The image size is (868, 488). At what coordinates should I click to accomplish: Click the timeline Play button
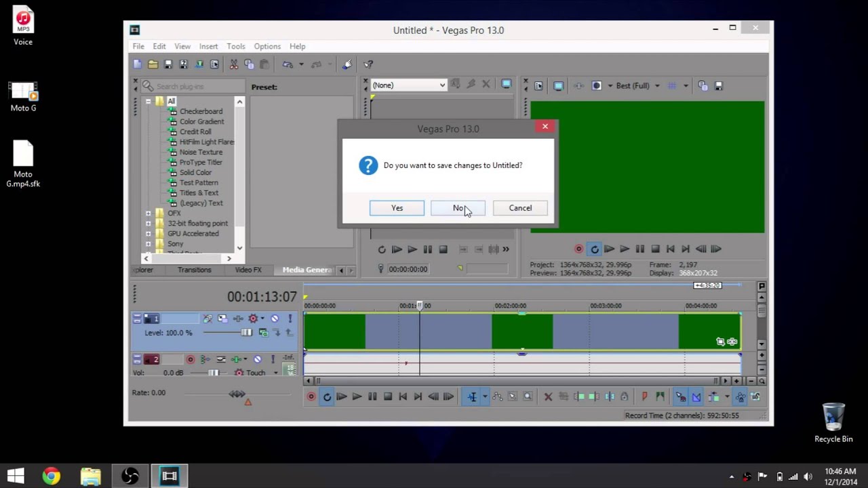[x=357, y=396]
